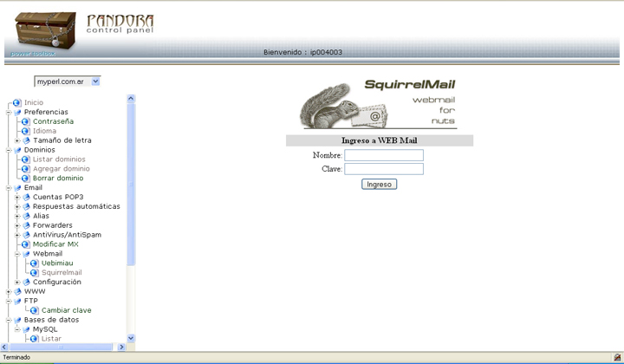Image resolution: width=624 pixels, height=364 pixels.
Task: Open the Squirrelmail webmail entry
Action: (x=61, y=272)
